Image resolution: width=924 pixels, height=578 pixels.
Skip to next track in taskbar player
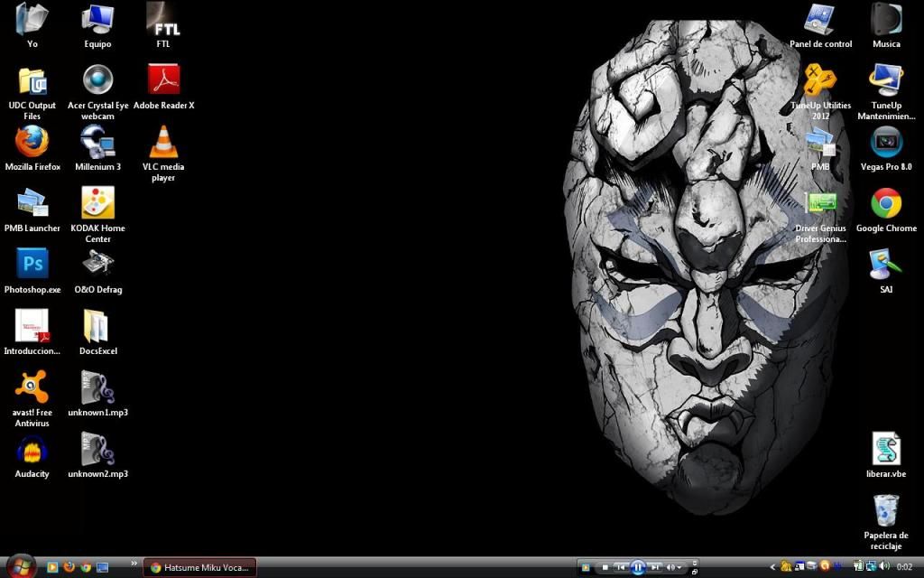click(x=654, y=567)
